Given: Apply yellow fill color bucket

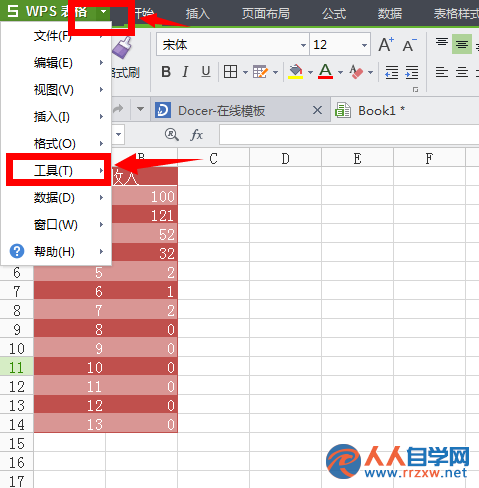Looking at the screenshot, I should click(x=295, y=72).
